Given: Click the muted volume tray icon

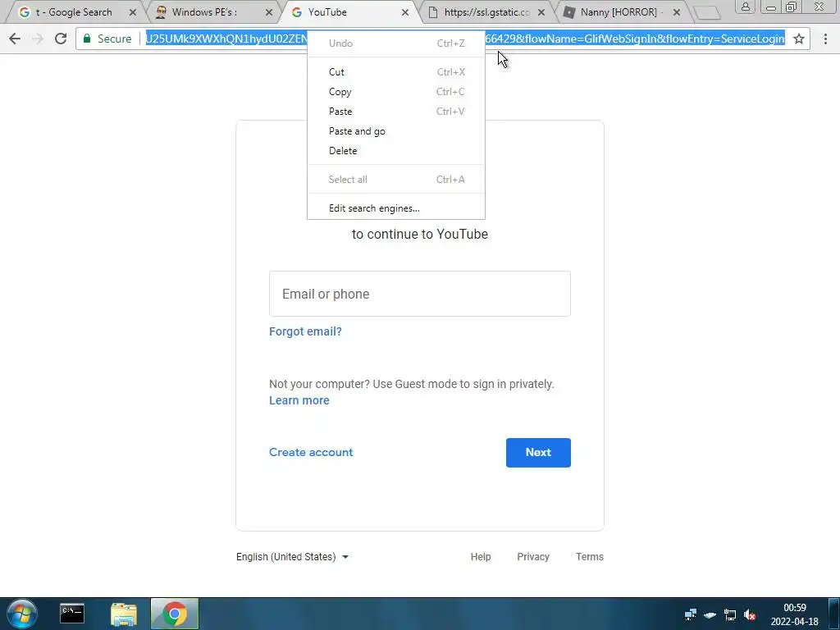Looking at the screenshot, I should [750, 615].
